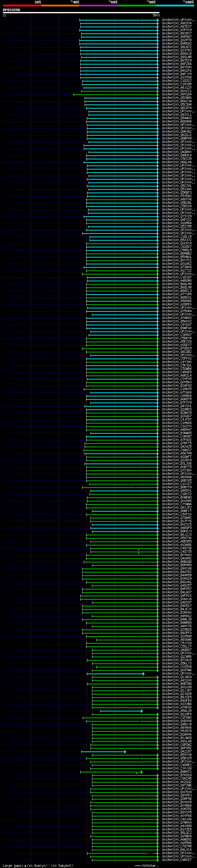This screenshot has width=197, height=868.
Task: Choose hit UniRef100_A1DMD4
Action: click(177, 224)
